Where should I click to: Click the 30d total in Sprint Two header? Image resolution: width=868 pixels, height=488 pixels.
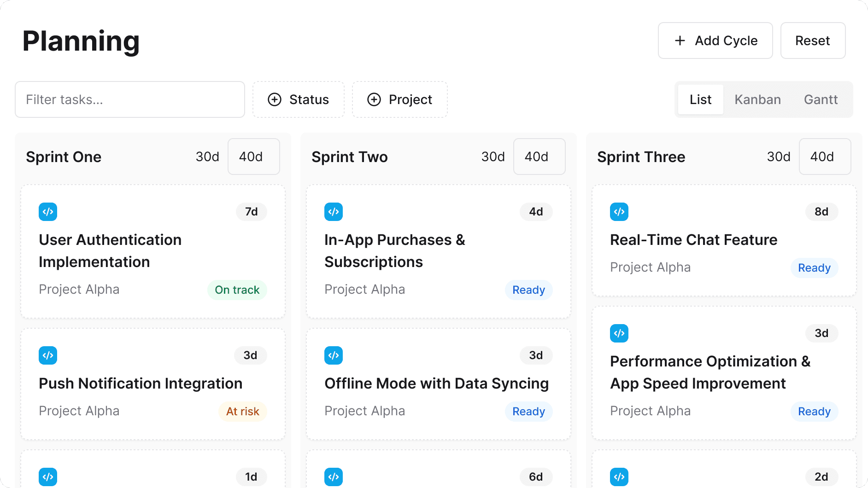[x=493, y=157]
